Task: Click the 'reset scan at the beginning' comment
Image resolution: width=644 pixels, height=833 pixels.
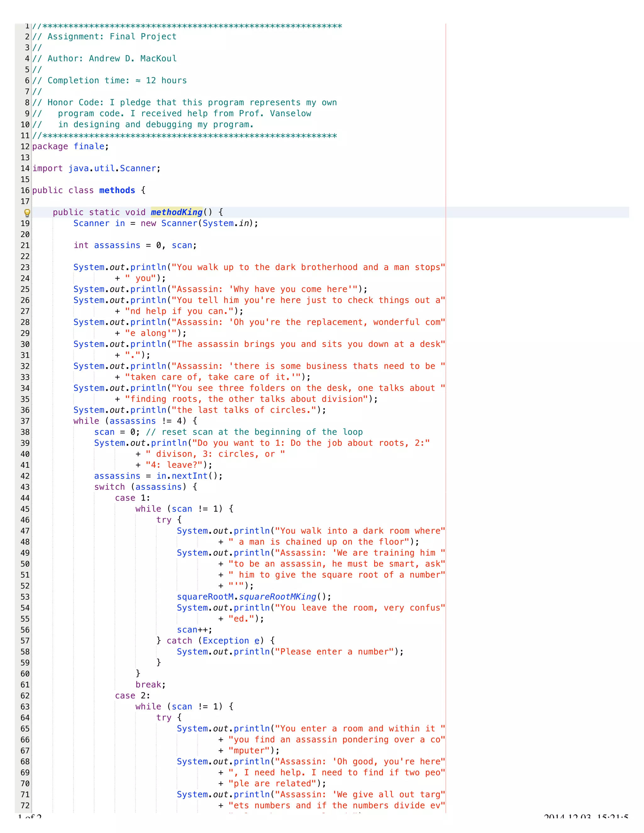Action: click(254, 432)
